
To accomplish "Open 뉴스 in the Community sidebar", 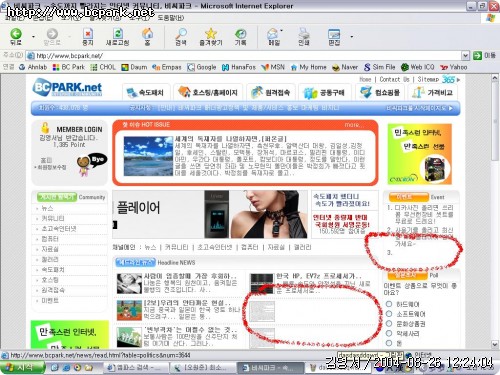I will point(47,208).
